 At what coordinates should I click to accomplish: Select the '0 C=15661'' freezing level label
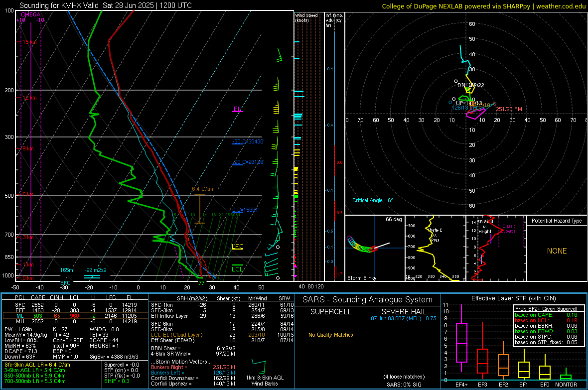point(245,210)
